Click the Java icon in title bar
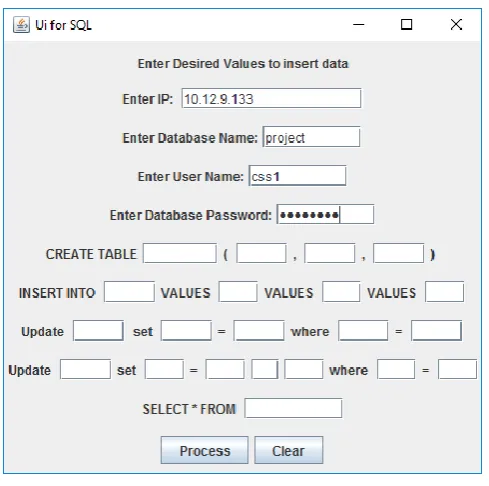489x486 pixels. coord(21,25)
